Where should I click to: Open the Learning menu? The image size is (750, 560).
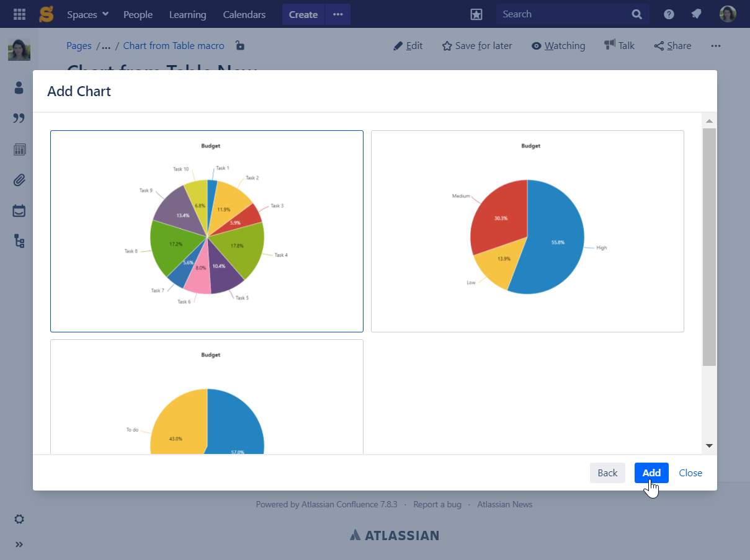click(187, 14)
